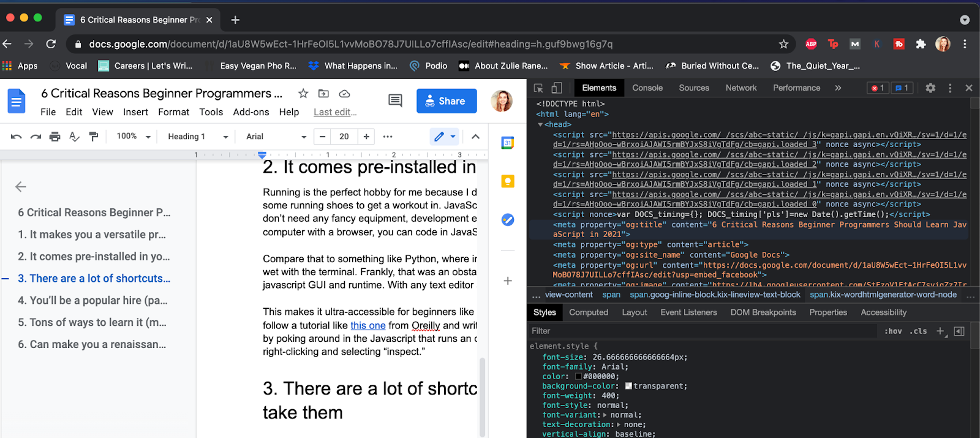Reload the page
The height and width of the screenshot is (438, 980).
pyautogui.click(x=51, y=44)
